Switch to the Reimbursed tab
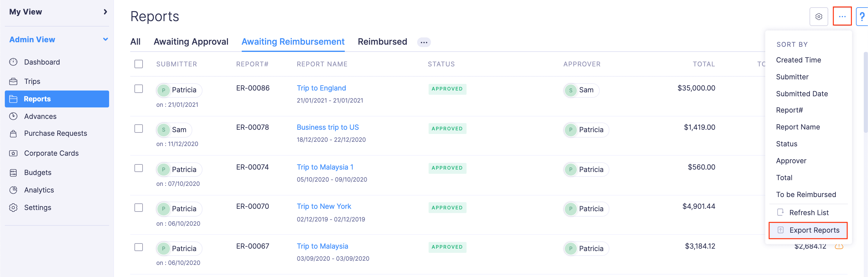This screenshot has width=868, height=277. [x=382, y=42]
